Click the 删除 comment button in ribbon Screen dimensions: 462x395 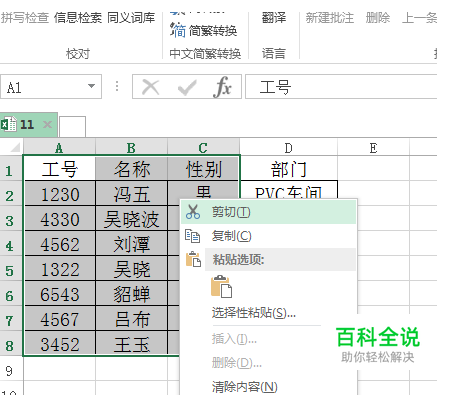tap(378, 18)
